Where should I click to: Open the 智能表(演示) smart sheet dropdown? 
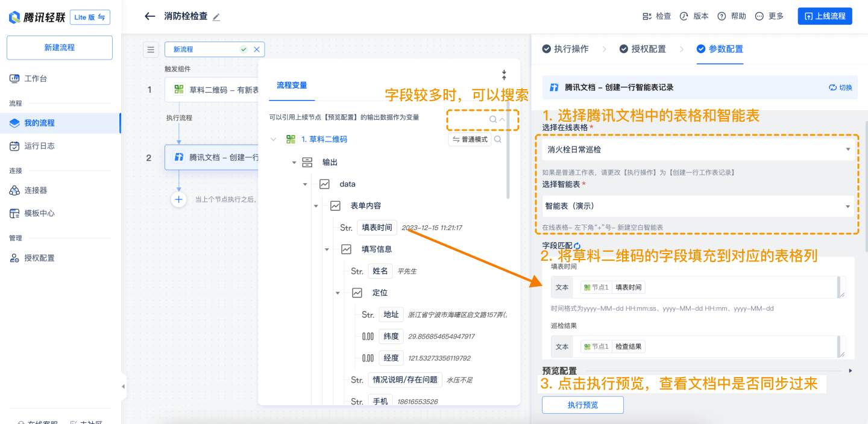697,206
